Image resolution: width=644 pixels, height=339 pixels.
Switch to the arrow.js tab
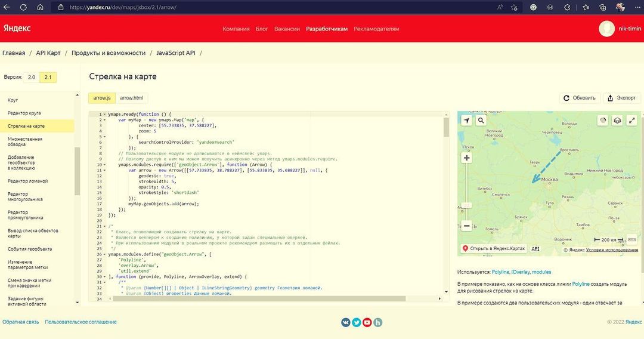(x=102, y=98)
